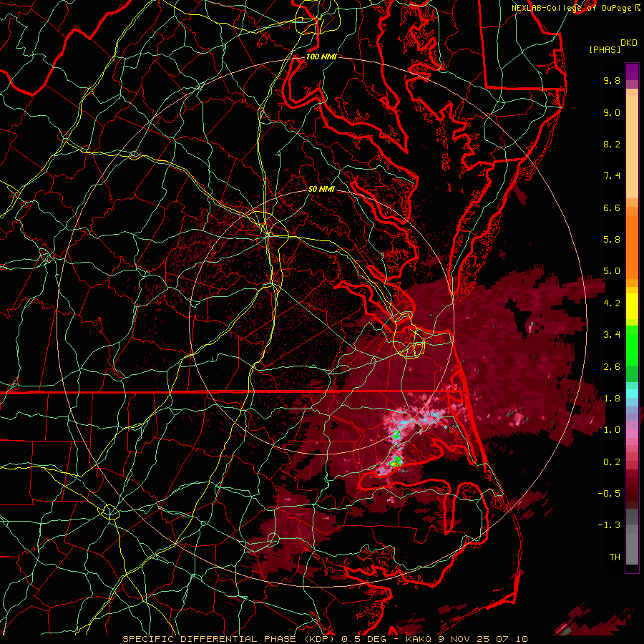644x644 pixels.
Task: Click the 2.6 value on the legend
Action: pos(612,367)
